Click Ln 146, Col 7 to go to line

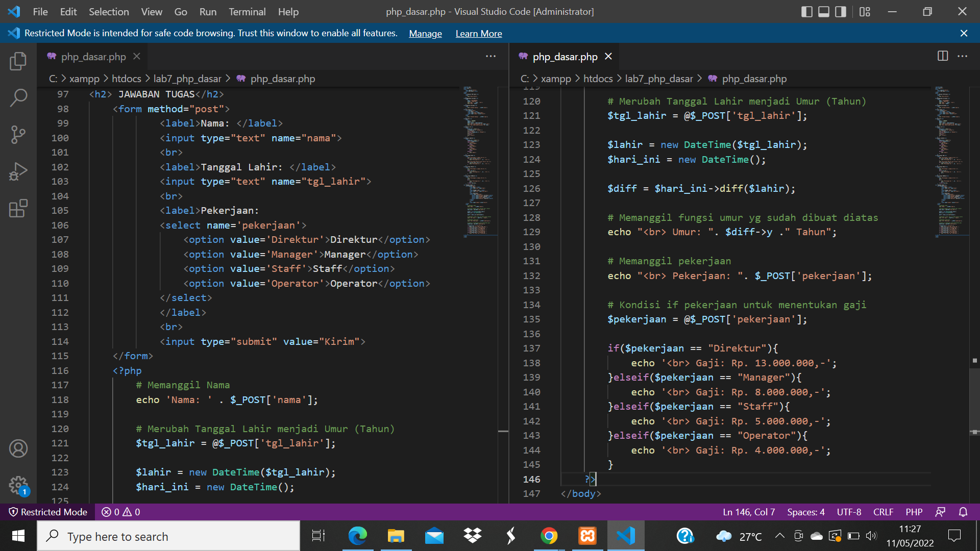pos(748,512)
